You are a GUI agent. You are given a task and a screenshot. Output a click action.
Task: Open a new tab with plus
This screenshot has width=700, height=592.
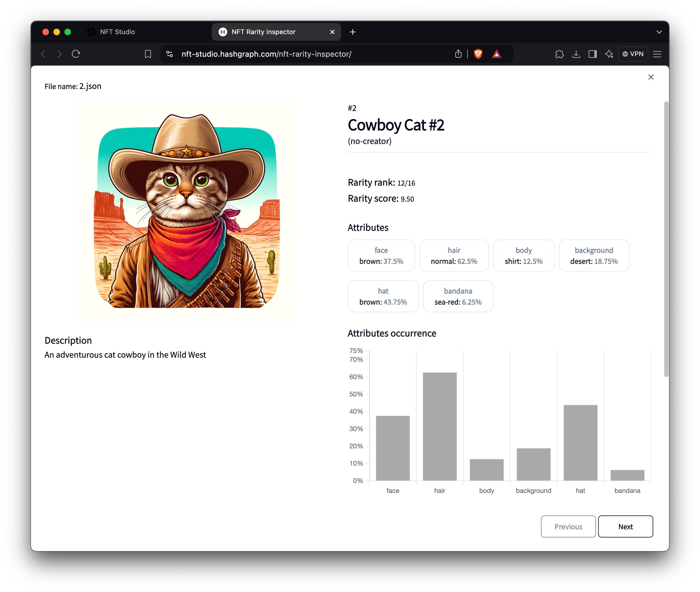click(352, 32)
